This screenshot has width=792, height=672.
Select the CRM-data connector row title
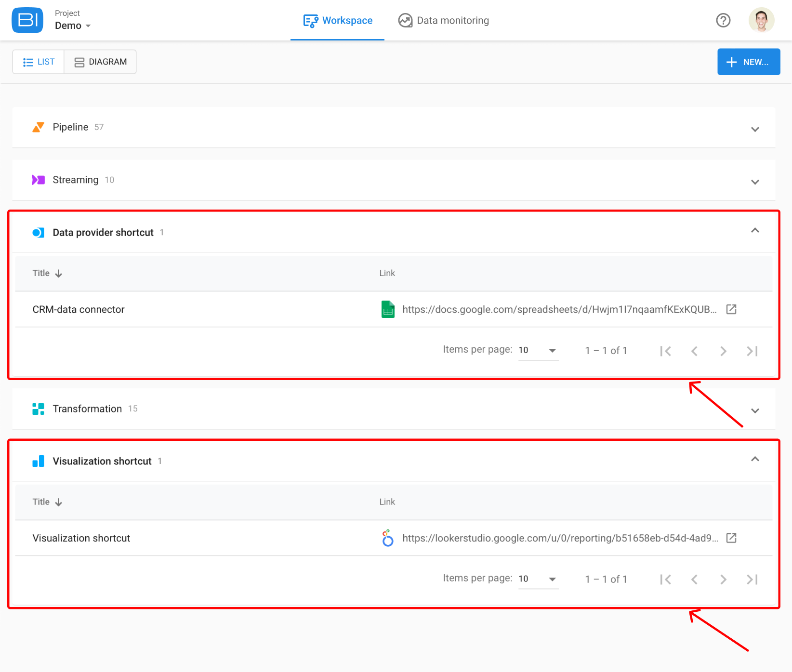pyautogui.click(x=79, y=309)
